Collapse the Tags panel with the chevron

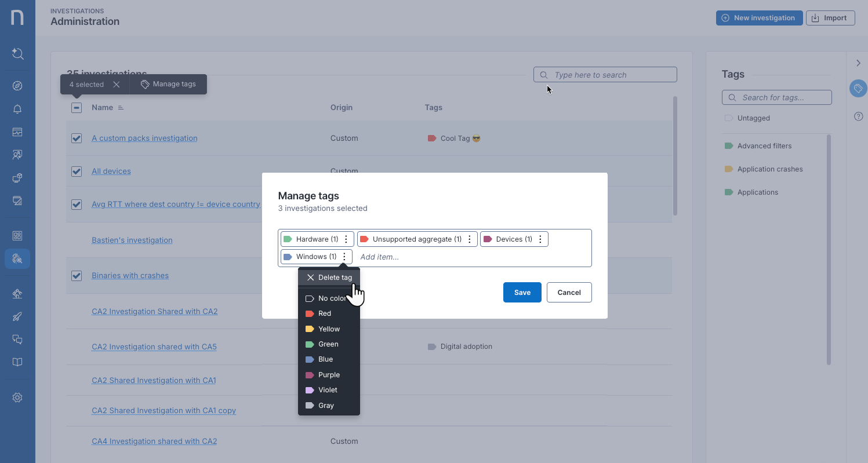click(x=859, y=63)
